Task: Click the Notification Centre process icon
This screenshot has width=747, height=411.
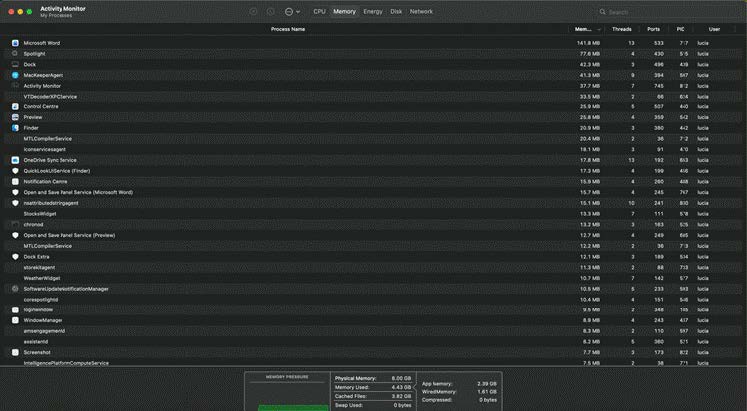Action: point(15,181)
